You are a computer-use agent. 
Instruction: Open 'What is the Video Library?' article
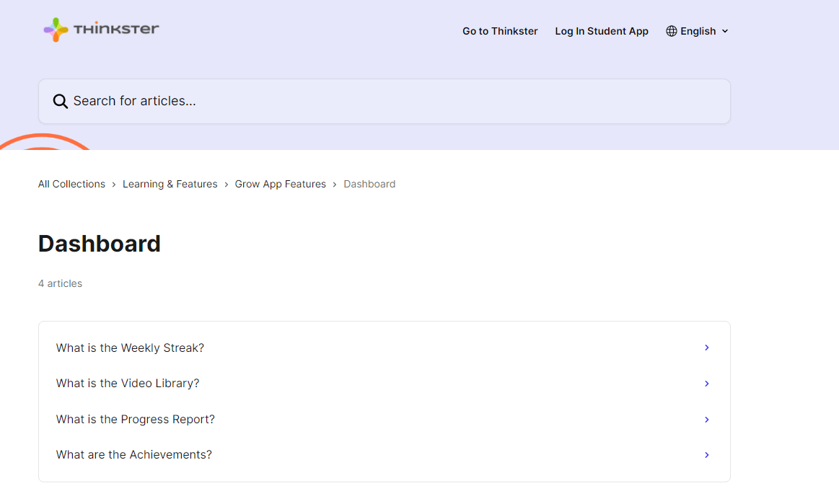(x=128, y=384)
